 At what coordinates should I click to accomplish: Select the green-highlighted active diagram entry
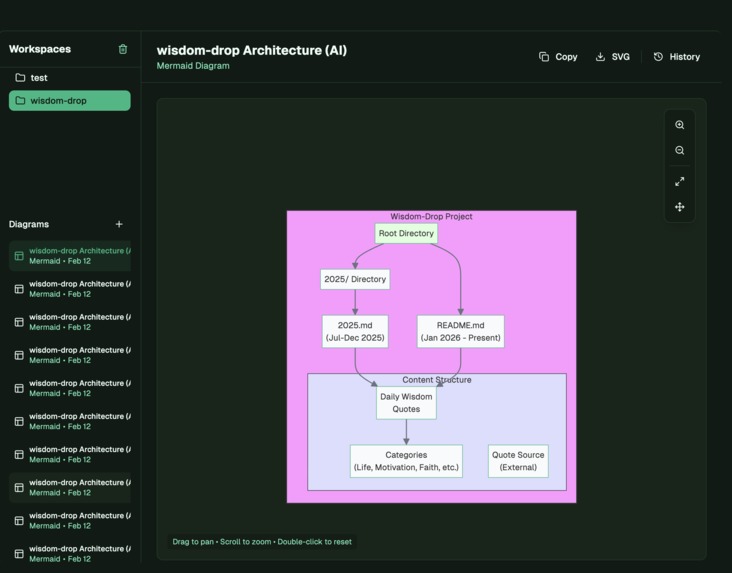70,256
